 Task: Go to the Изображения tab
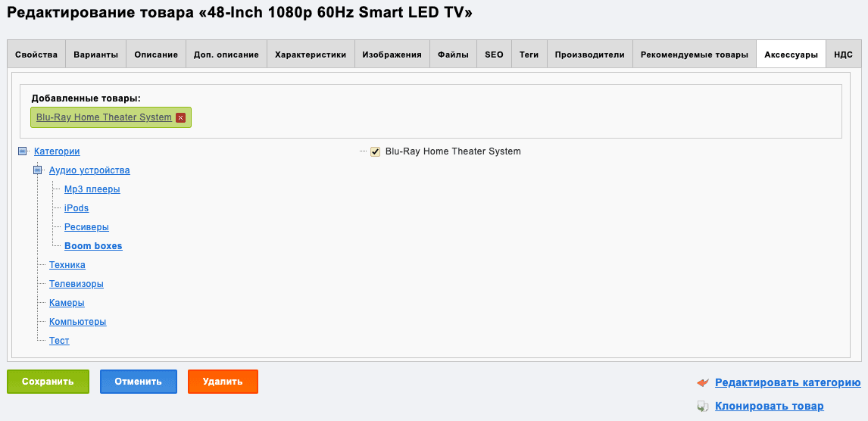pyautogui.click(x=392, y=55)
